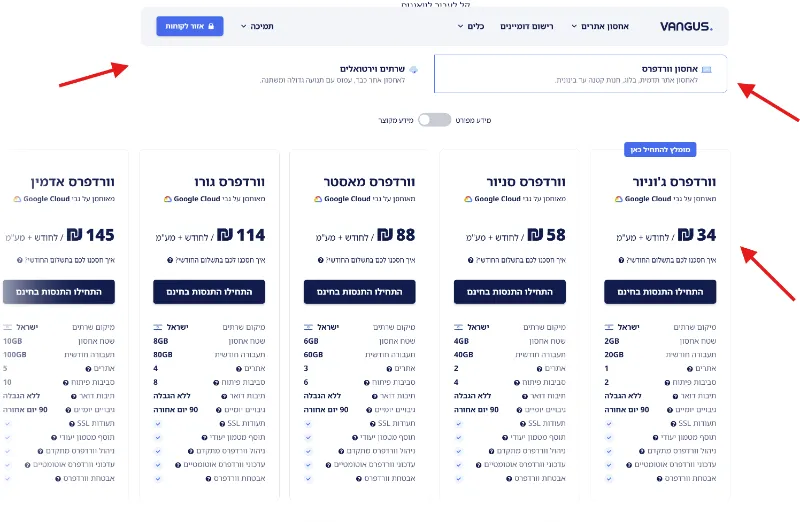This screenshot has height=522, width=800.
Task: Click the info icon beside תעודת SSL in וורדפרס ג'וניור
Action: [673, 424]
